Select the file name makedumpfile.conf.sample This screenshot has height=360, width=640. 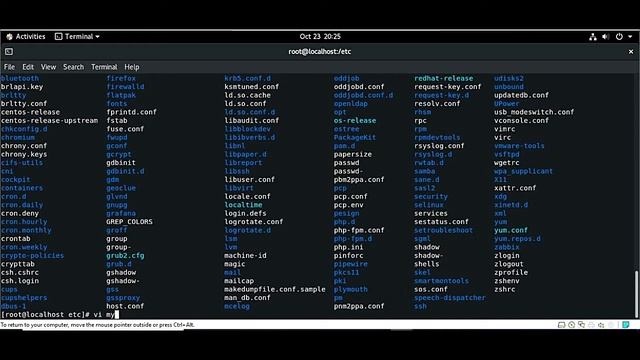pos(275,289)
